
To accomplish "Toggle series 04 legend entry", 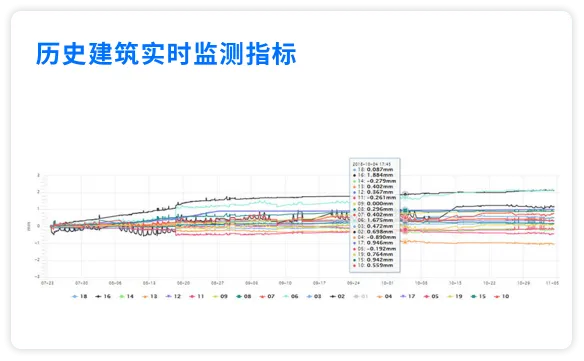I will coord(384,297).
